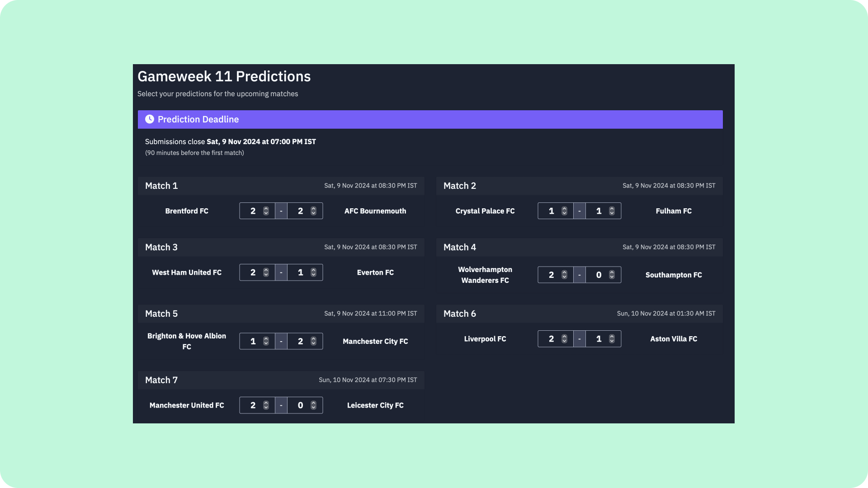Click the Leicester City FC name
The width and height of the screenshot is (868, 488).
pos(375,405)
